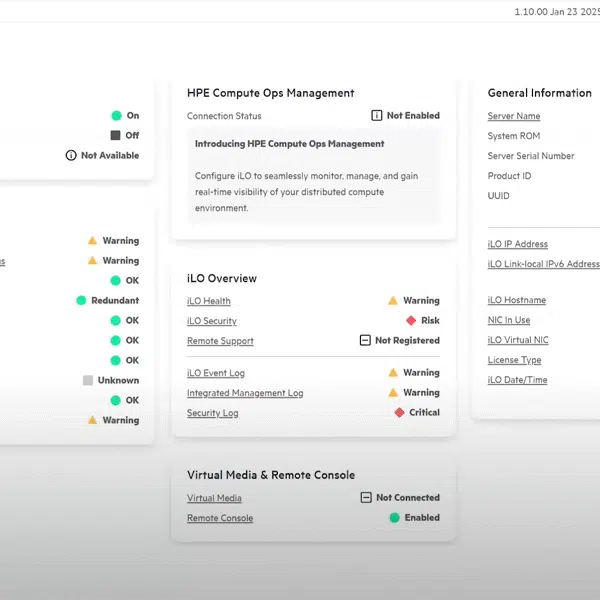Click the Not Enabled info icon
The width and height of the screenshot is (600, 600).
coord(377,116)
